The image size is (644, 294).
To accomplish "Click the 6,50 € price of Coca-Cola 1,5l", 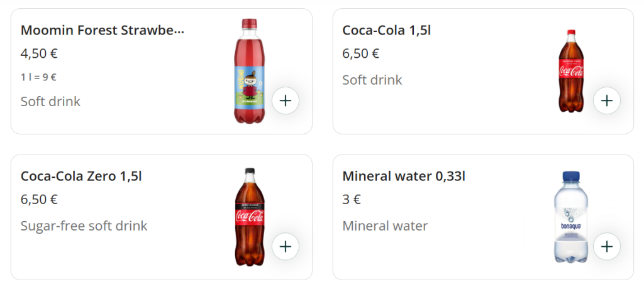I will [360, 53].
